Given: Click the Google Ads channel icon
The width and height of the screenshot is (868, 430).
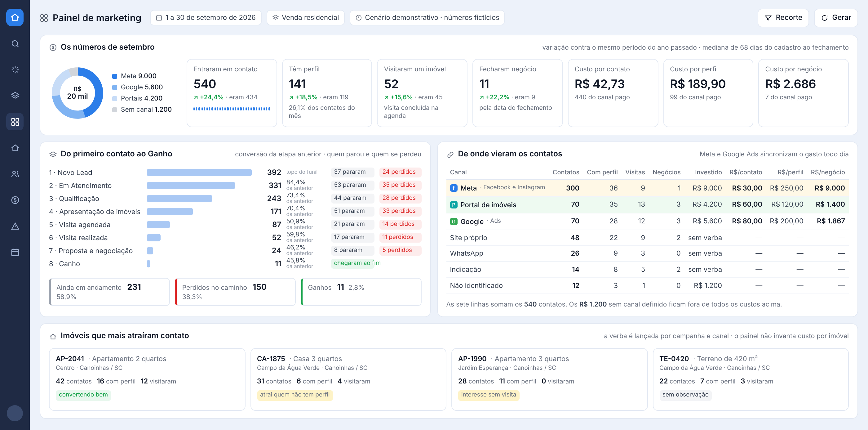Looking at the screenshot, I should click(454, 221).
